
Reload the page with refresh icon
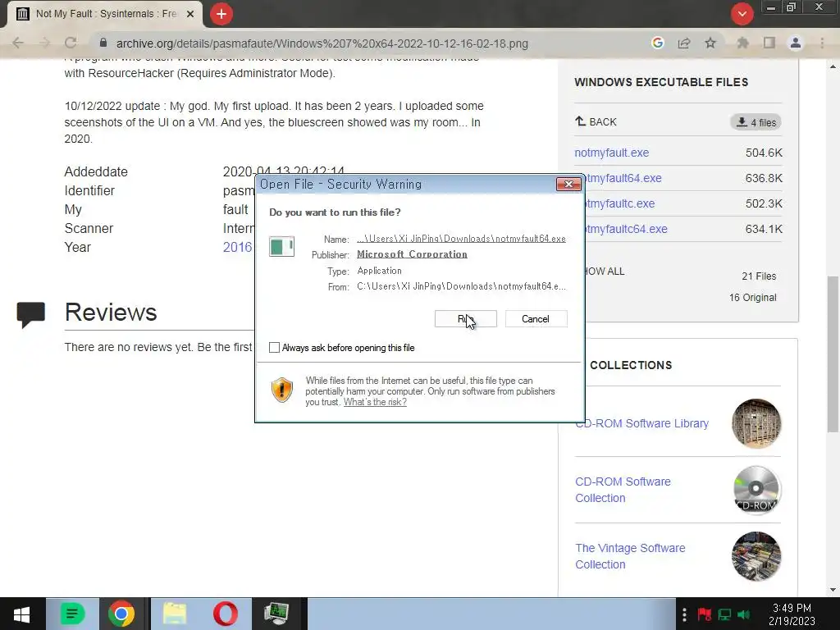[x=71, y=43]
